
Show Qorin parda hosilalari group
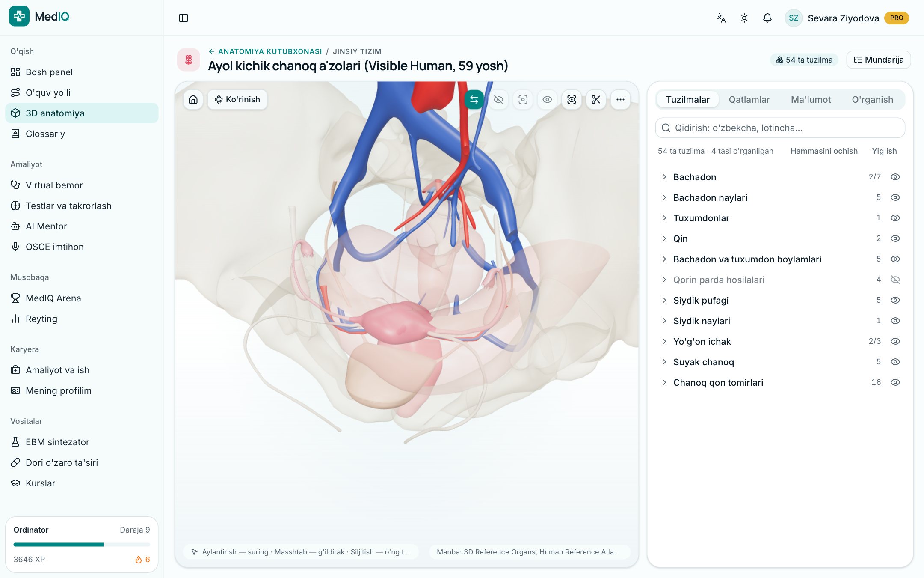(x=895, y=280)
